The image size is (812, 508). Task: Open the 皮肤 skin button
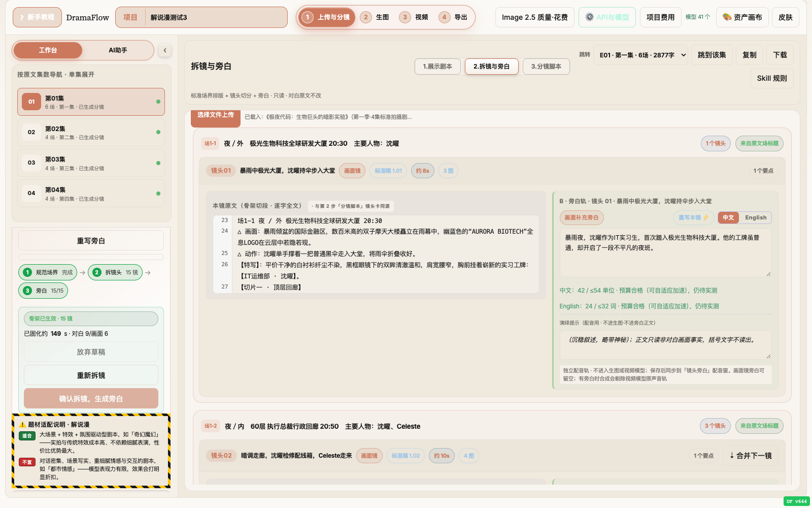tap(786, 17)
